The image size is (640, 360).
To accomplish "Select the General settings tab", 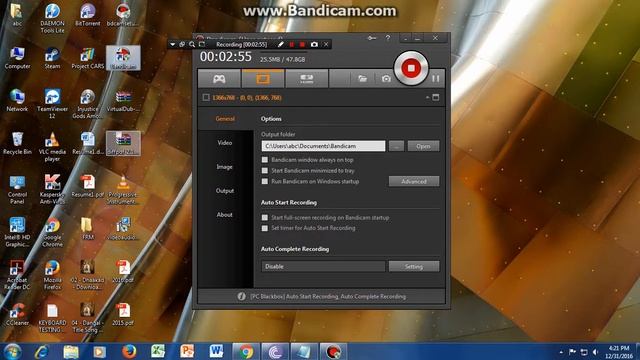I will pyautogui.click(x=225, y=119).
